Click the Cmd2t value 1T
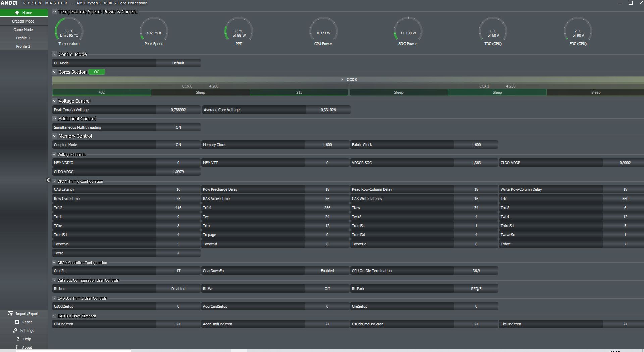Image resolution: width=644 pixels, height=352 pixels. click(178, 271)
